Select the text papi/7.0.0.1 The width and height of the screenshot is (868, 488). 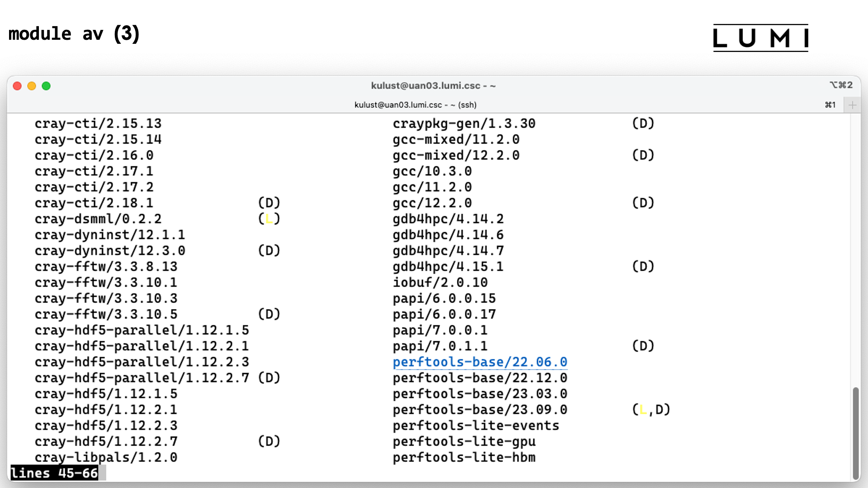440,330
